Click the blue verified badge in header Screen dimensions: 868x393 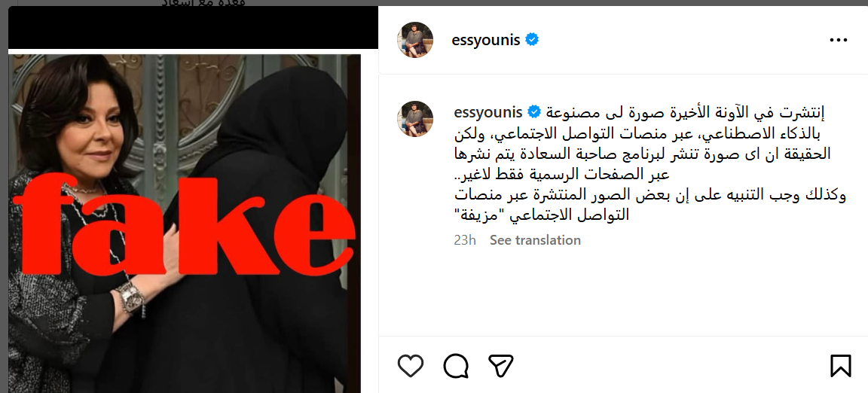click(532, 40)
